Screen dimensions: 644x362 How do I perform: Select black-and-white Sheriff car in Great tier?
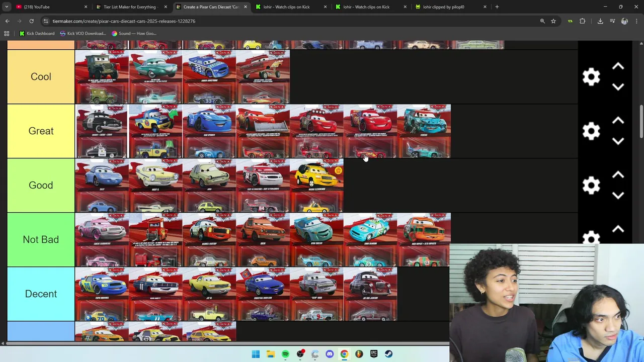tap(102, 131)
